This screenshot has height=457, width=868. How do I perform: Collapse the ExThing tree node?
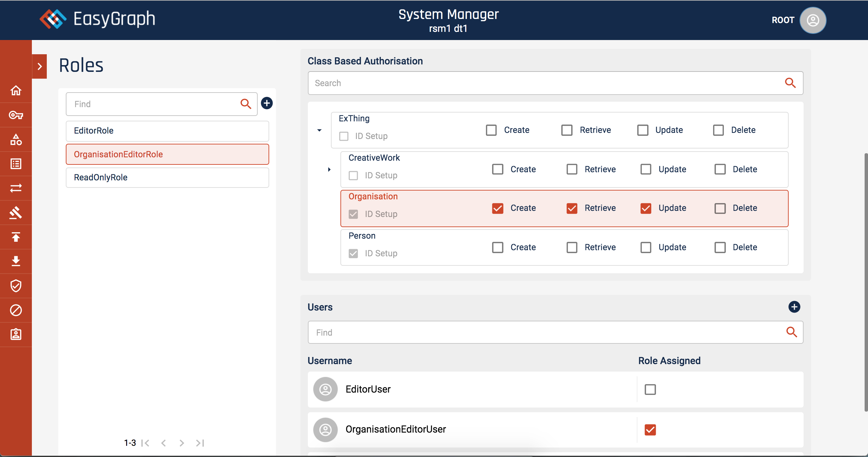point(319,130)
